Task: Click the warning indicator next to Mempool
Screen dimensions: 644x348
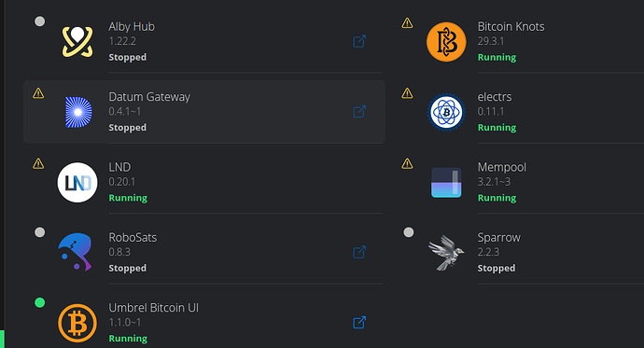Action: point(407,164)
